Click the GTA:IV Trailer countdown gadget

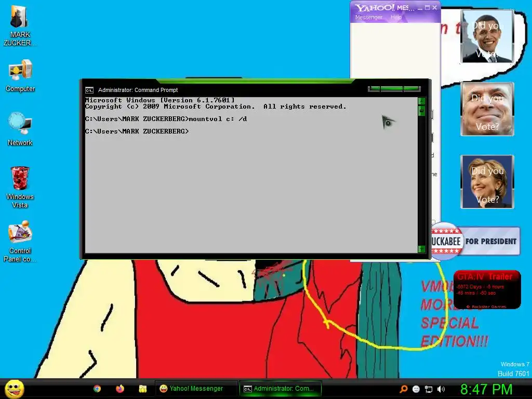click(x=487, y=289)
